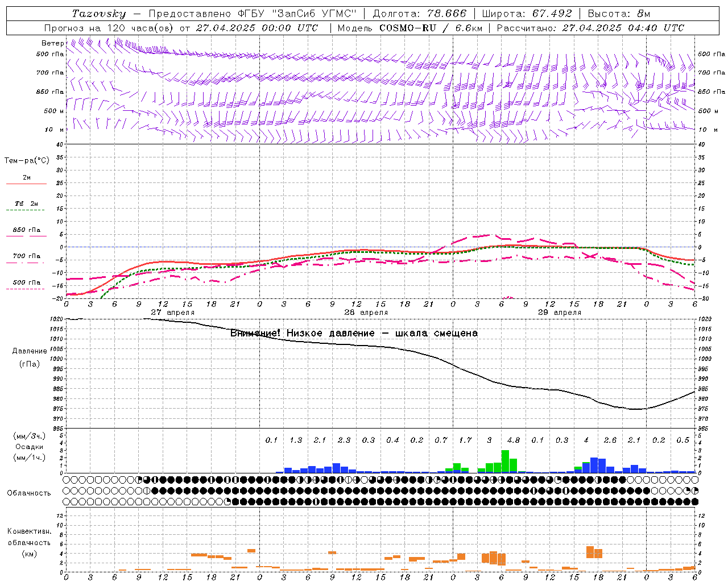This screenshot has width=728, height=582.
Task: Click the "700 гПа" entry in the temperature legend
Action: 27,256
